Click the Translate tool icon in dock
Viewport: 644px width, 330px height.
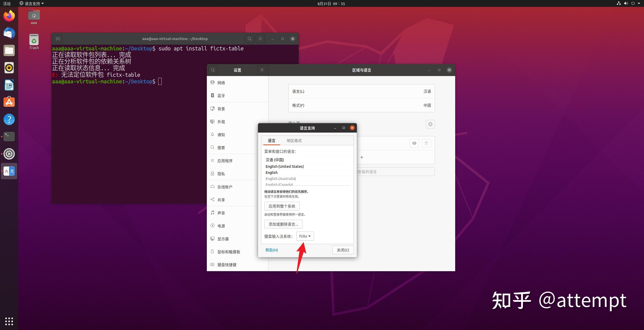point(9,171)
